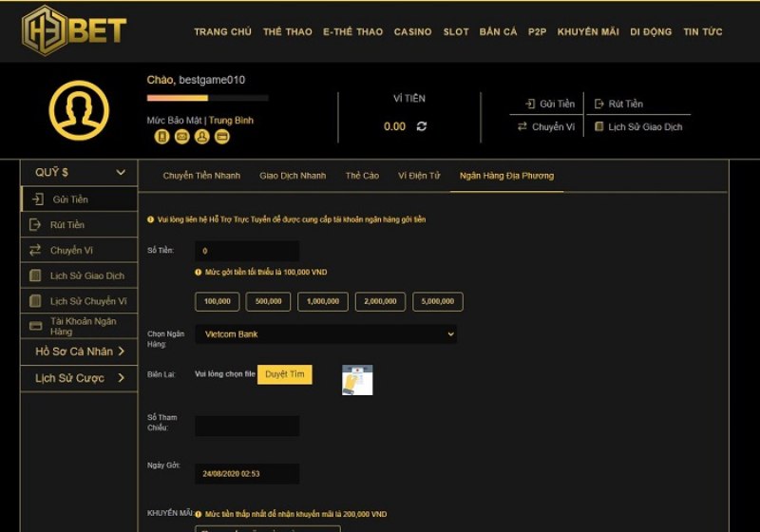Open the Chọn Ngân Hàng bank dropdown

click(326, 333)
